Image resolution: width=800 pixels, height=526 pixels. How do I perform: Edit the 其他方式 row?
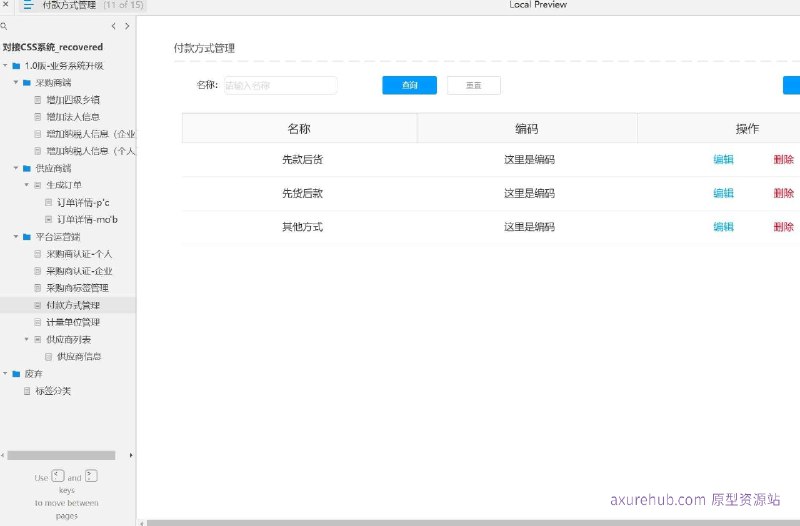[x=723, y=227]
